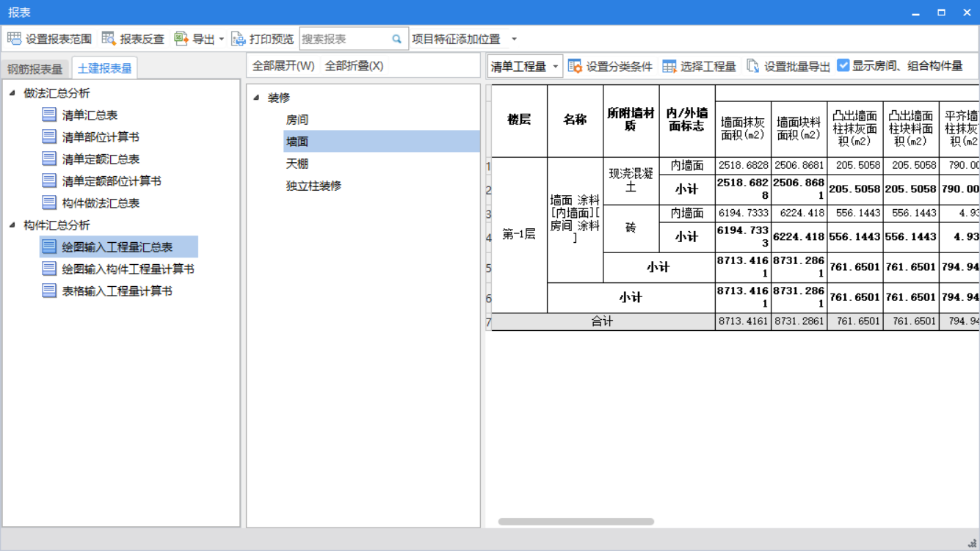The image size is (980, 551).
Task: Open the 构件做法汇总表 report
Action: [x=101, y=203]
